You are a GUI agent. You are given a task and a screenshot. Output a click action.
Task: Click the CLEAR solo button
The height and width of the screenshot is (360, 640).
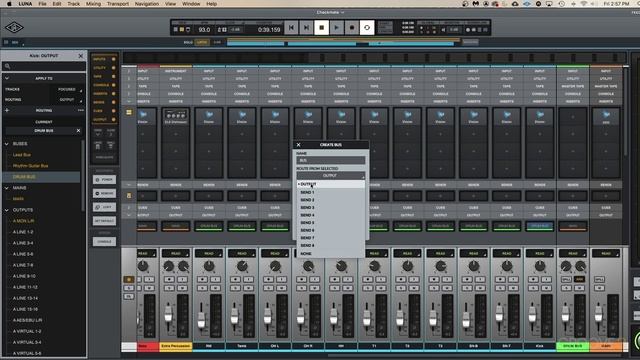(x=217, y=42)
